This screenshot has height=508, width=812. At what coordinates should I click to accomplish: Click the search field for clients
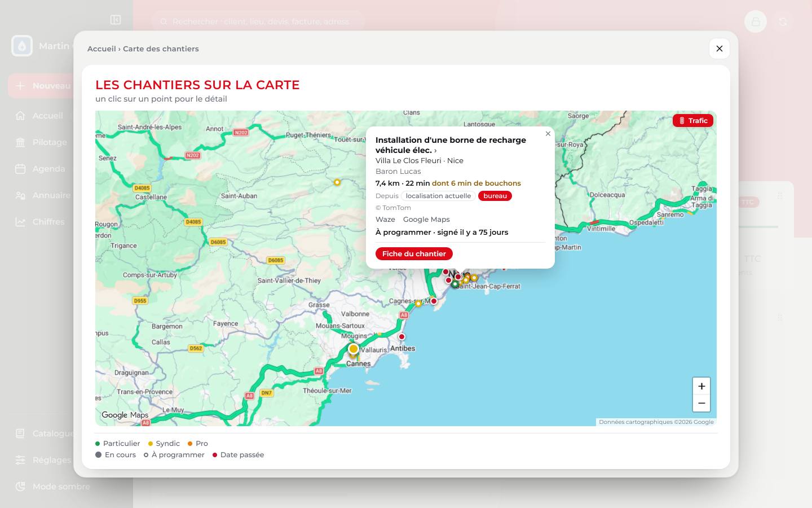coord(258,21)
